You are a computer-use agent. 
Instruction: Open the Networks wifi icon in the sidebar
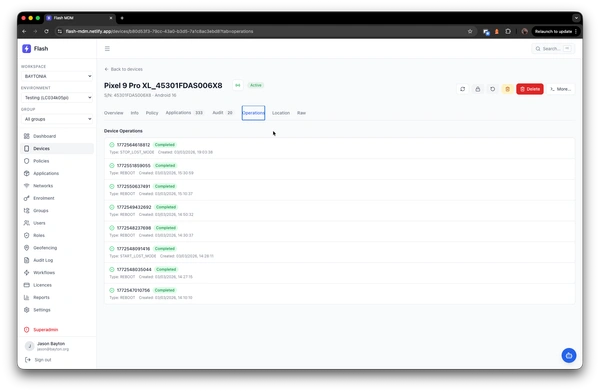26,186
